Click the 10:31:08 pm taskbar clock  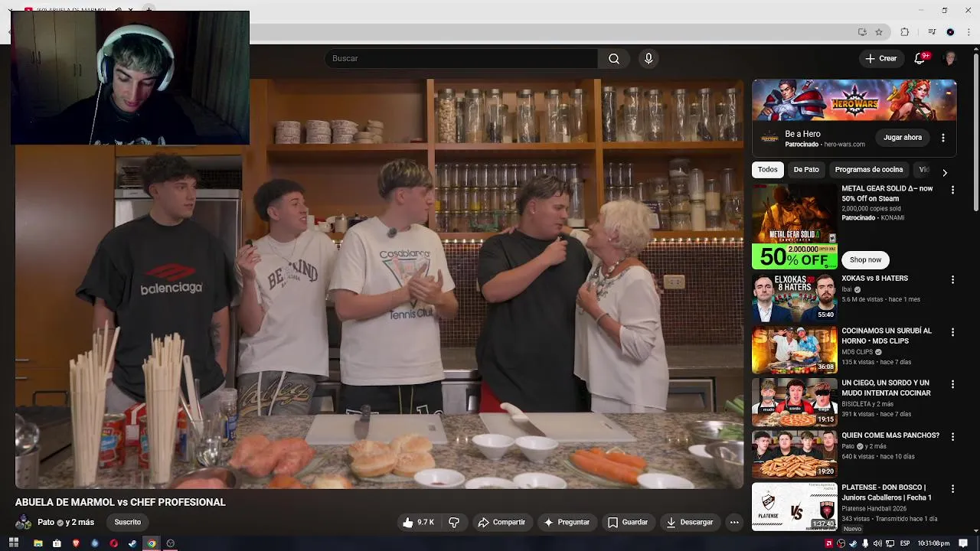click(934, 544)
